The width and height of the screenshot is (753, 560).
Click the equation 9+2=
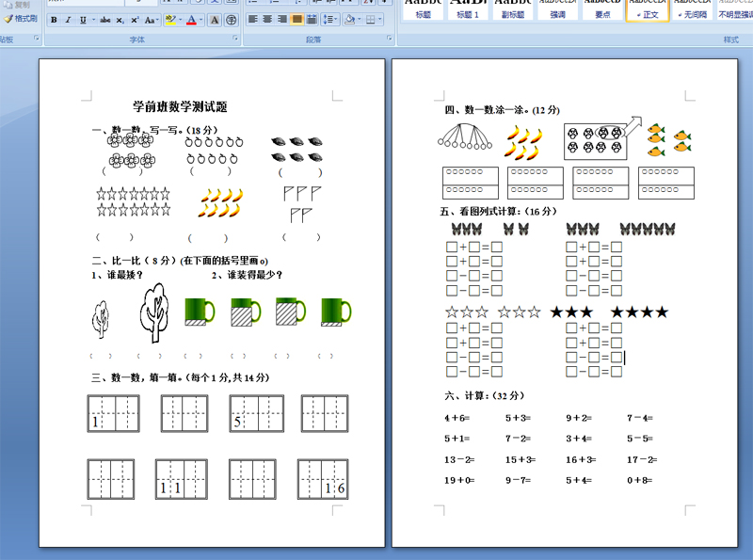click(579, 418)
